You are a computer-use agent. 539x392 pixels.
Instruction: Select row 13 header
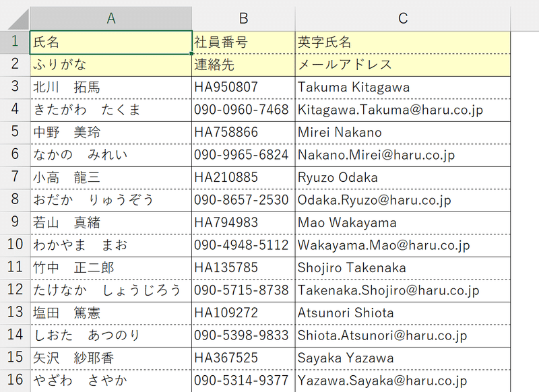click(15, 313)
